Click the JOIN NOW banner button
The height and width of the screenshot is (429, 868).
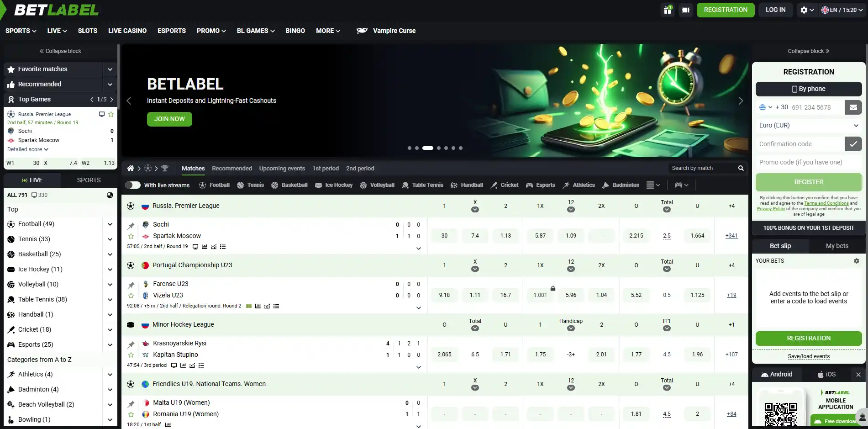pos(169,119)
